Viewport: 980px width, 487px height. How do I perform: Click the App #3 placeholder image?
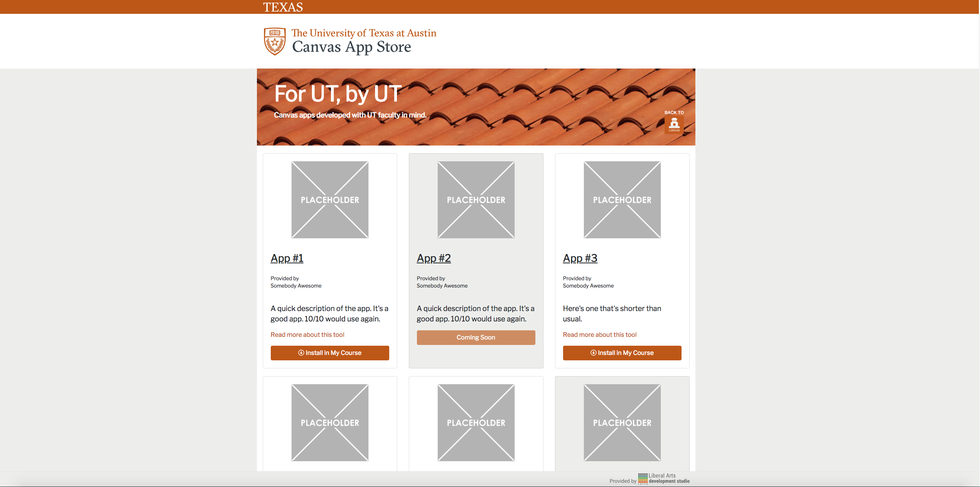(622, 200)
